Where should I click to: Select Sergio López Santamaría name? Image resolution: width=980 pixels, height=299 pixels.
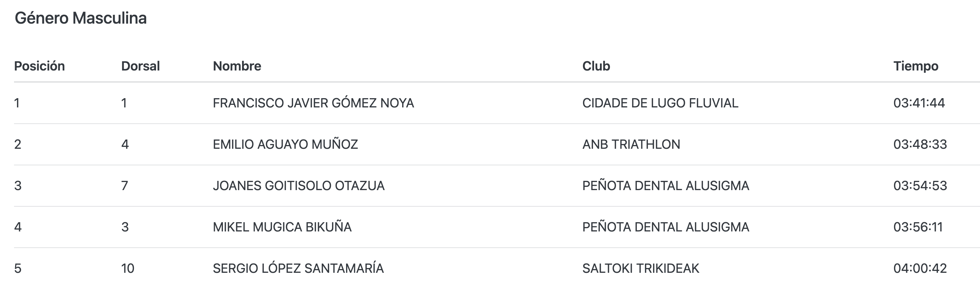pos(298,269)
